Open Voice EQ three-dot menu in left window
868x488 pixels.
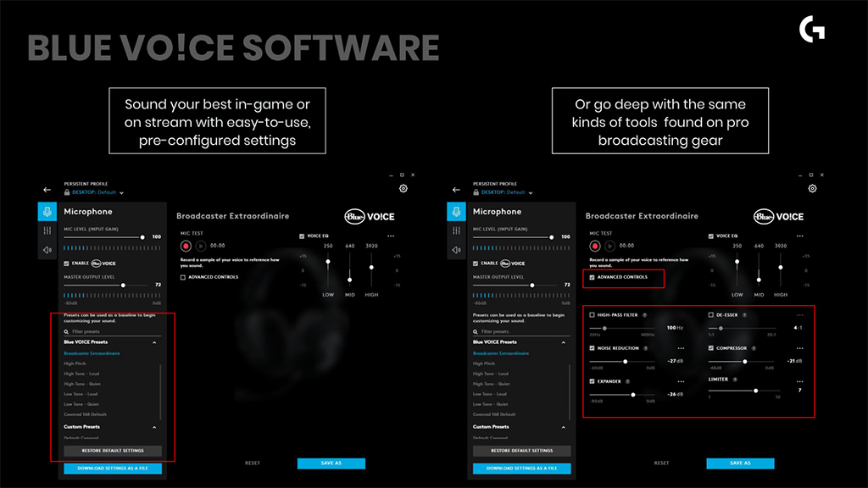point(391,236)
